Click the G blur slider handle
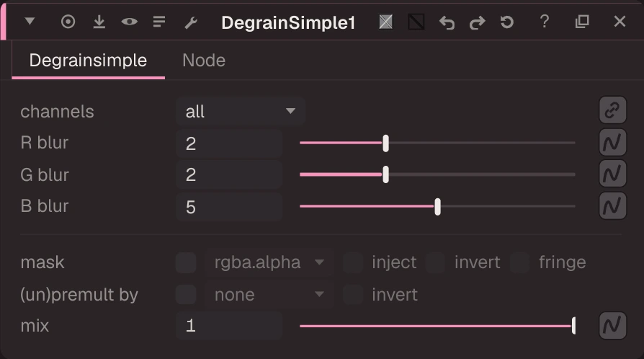644x359 pixels. (385, 174)
